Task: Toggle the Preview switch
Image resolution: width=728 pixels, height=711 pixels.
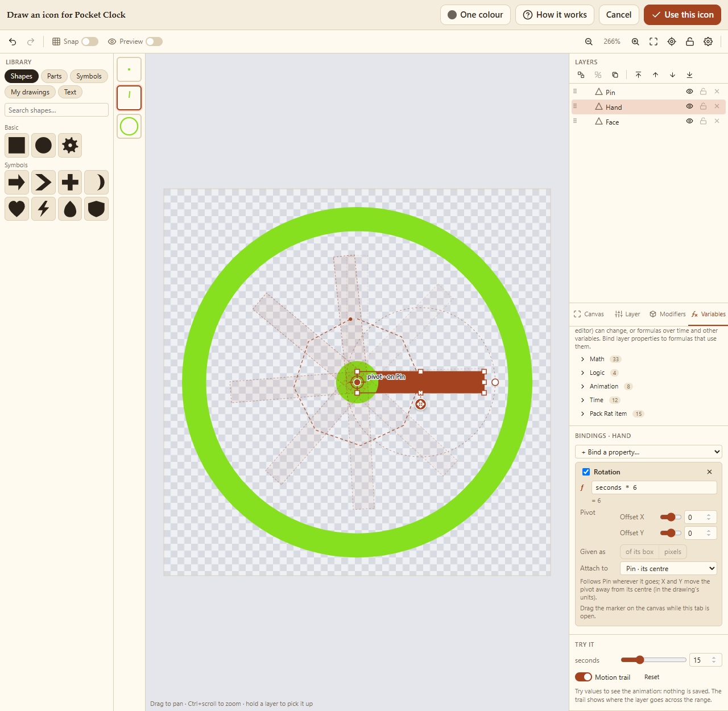Action: pyautogui.click(x=154, y=42)
